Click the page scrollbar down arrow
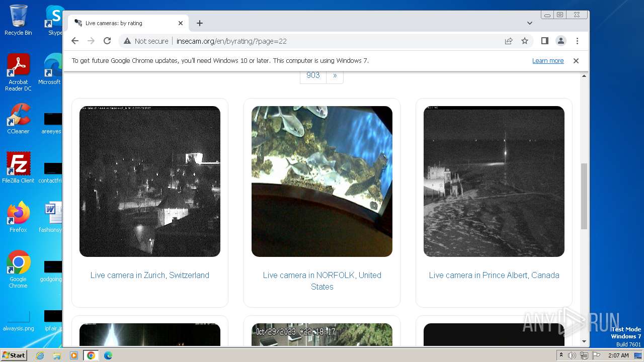Screen dimensions: 644x362 [584, 342]
